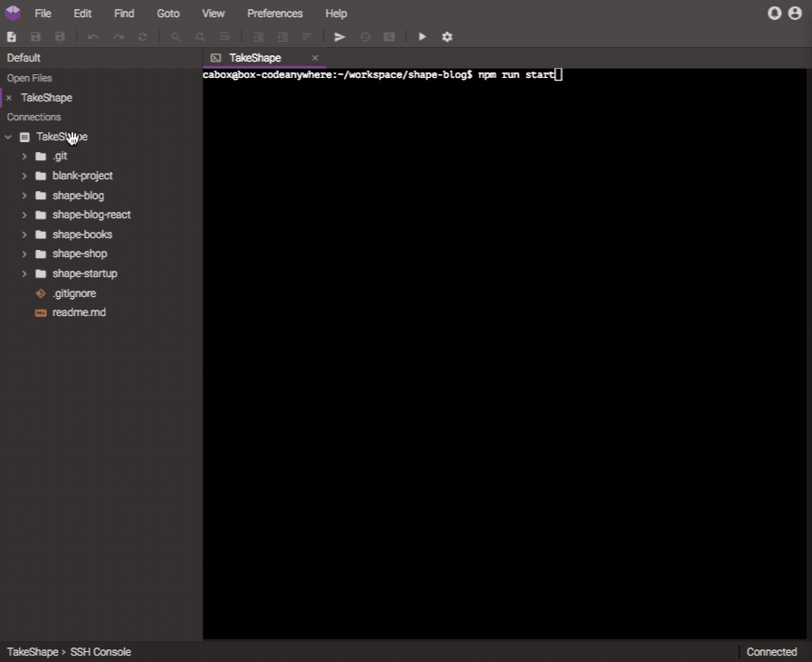Click the search magnifier toolbar icon
Viewport: 812px width, 662px height.
(x=176, y=37)
